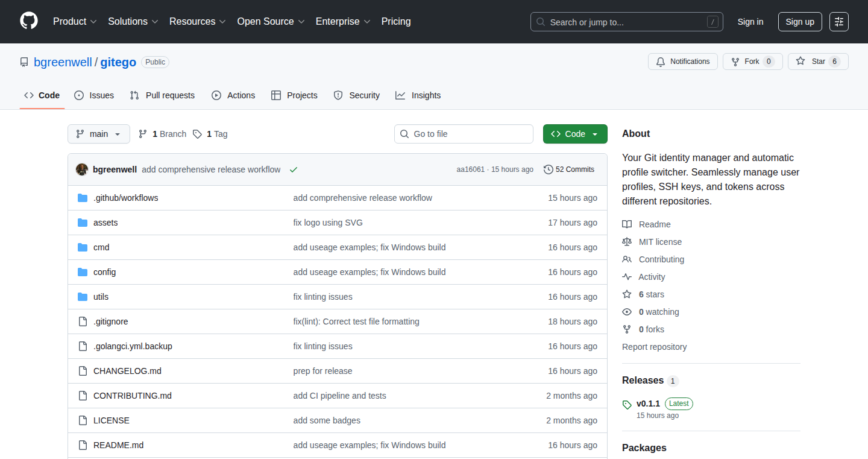
Task: Click the clock icon beside 52 Commits
Action: [548, 169]
